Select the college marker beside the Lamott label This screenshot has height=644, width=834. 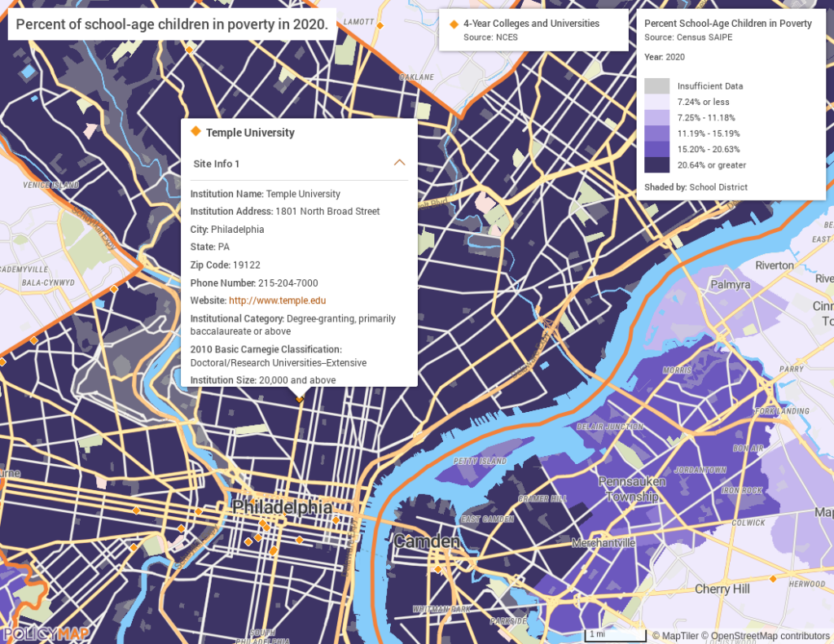tap(380, 25)
